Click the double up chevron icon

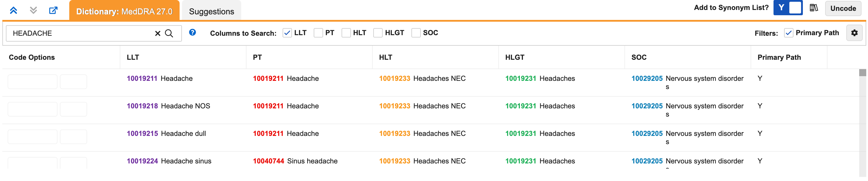coord(13,11)
